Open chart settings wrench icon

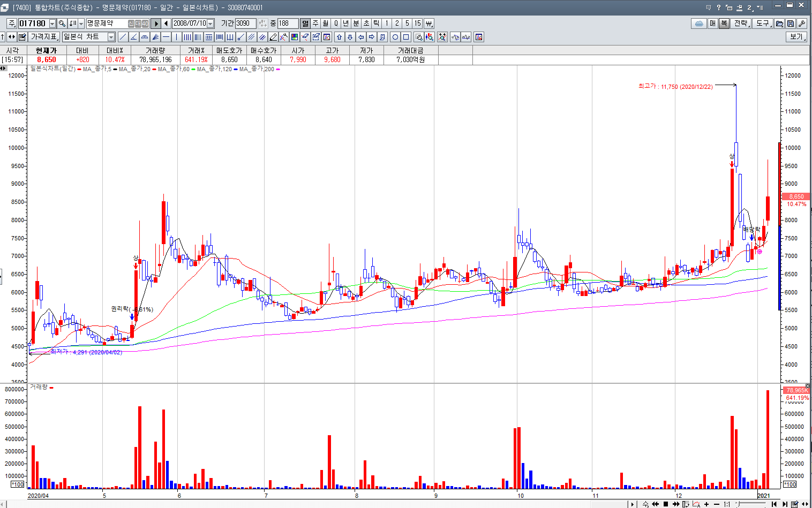802,24
